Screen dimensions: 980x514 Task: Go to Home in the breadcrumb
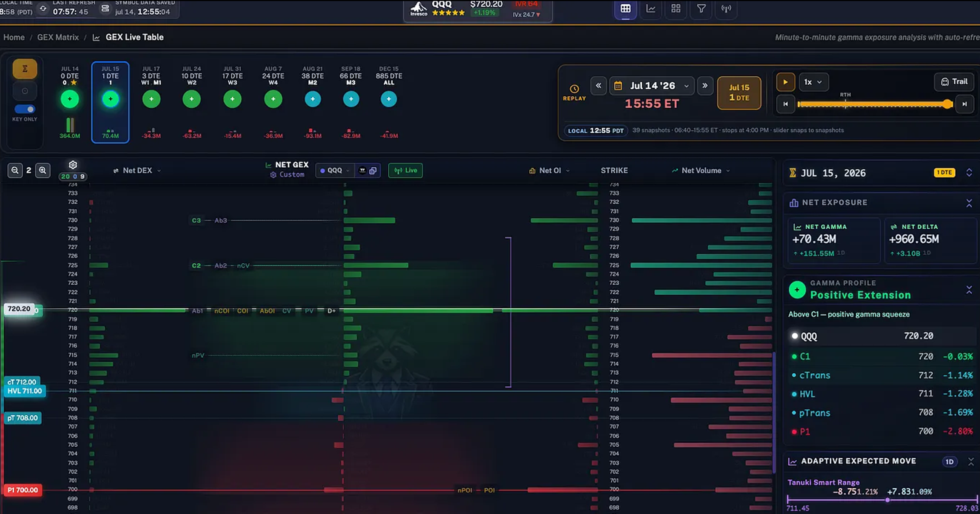[x=14, y=37]
